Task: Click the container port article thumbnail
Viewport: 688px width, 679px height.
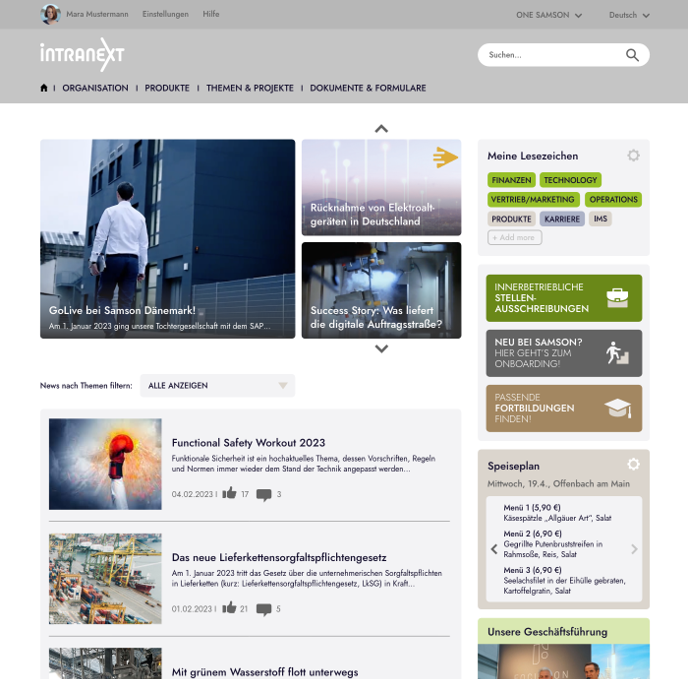Action: pos(105,578)
